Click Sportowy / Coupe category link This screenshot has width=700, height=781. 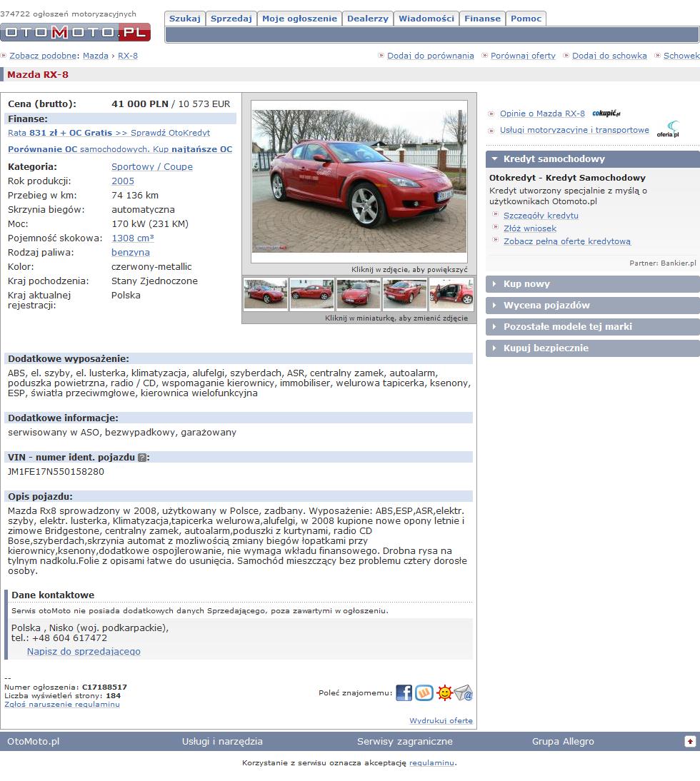[x=152, y=167]
